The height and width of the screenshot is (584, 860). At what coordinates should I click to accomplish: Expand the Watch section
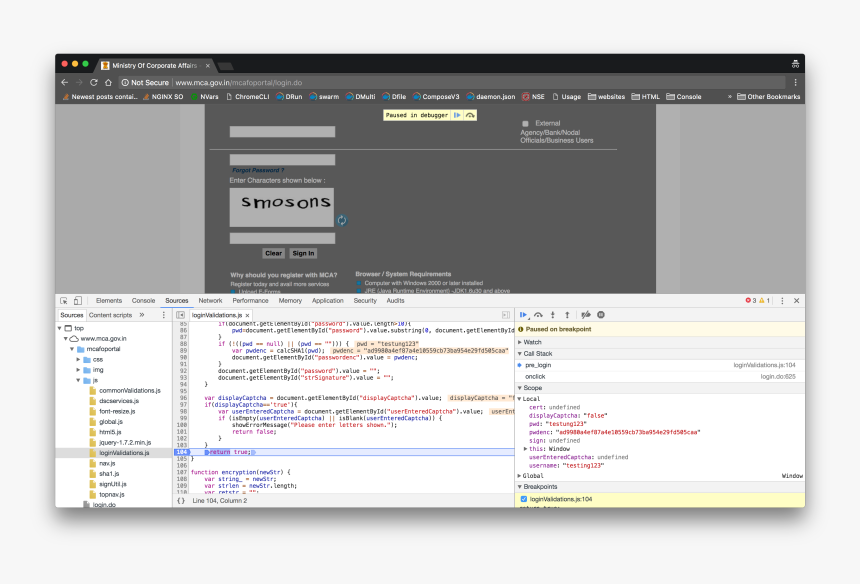point(520,342)
